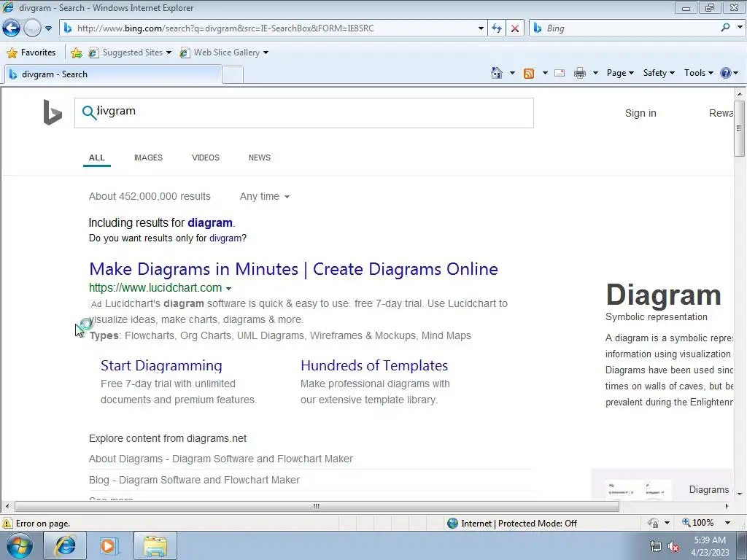Viewport: 747px width, 560px height.
Task: Click the magnifier icon in Bing search field
Action: [x=89, y=112]
